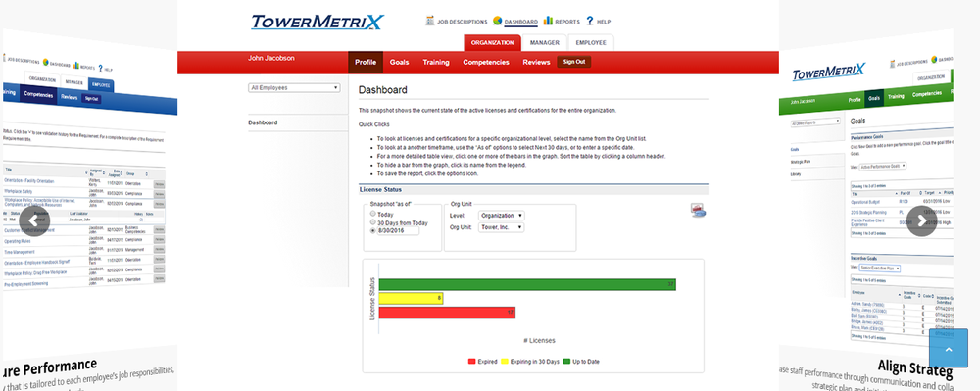Click the Dashboard pie chart icon in center header
The image size is (980, 391).
point(498,21)
